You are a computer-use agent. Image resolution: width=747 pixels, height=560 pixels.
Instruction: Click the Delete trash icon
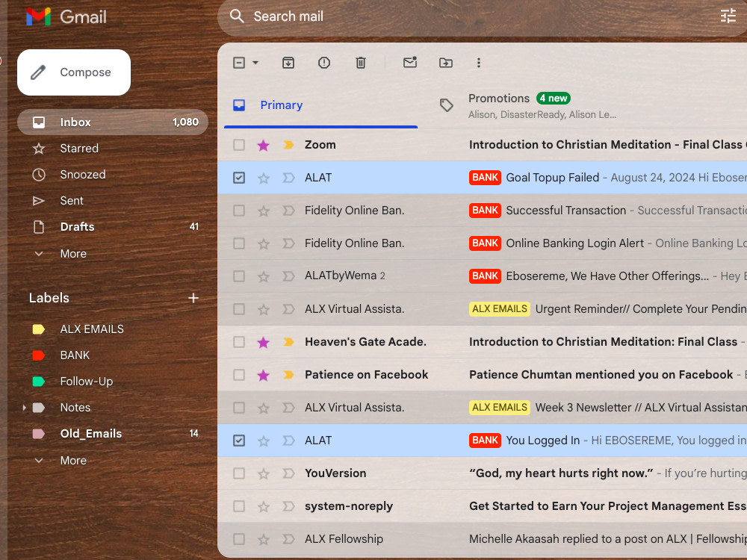[x=361, y=63]
